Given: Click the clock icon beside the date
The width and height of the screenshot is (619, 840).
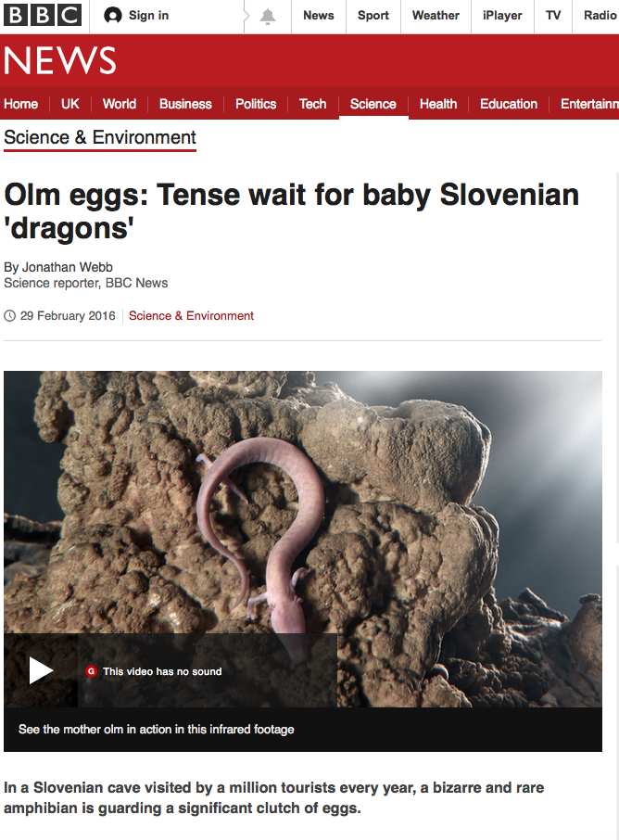Looking at the screenshot, I should tap(9, 315).
